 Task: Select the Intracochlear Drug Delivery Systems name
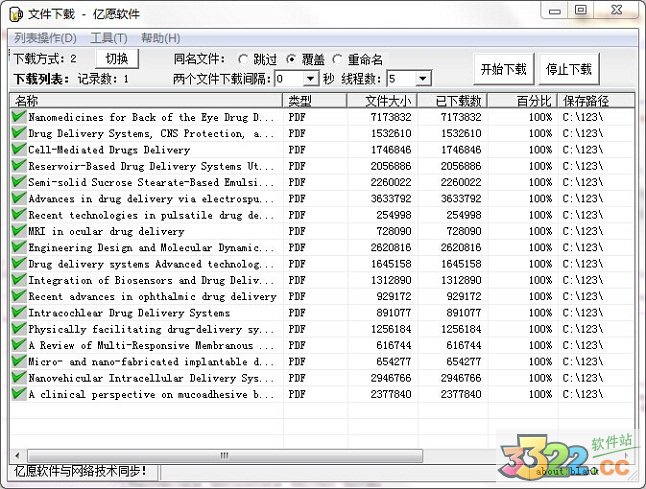[129, 313]
